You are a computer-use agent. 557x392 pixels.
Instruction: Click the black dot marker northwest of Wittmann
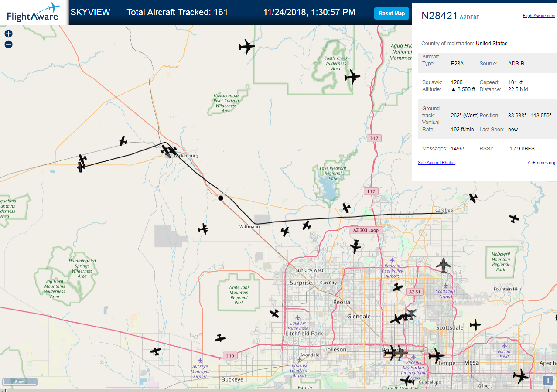(x=221, y=198)
